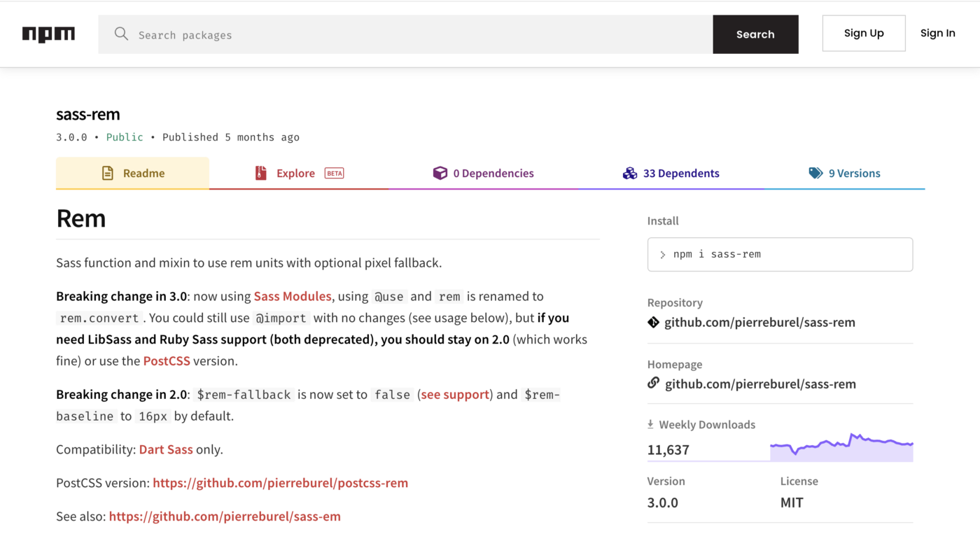The image size is (980, 534).
Task: Click the green Public label
Action: tap(125, 137)
